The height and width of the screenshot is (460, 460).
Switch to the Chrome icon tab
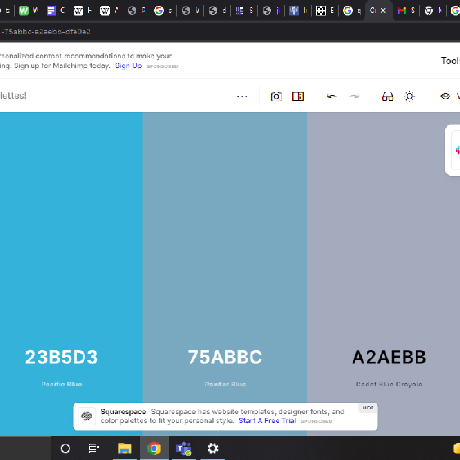coord(429,11)
